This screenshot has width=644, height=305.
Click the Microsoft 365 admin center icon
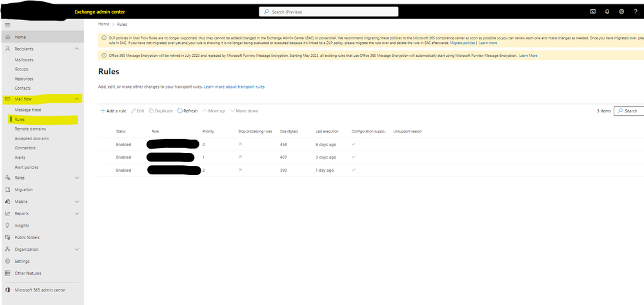(x=7, y=289)
